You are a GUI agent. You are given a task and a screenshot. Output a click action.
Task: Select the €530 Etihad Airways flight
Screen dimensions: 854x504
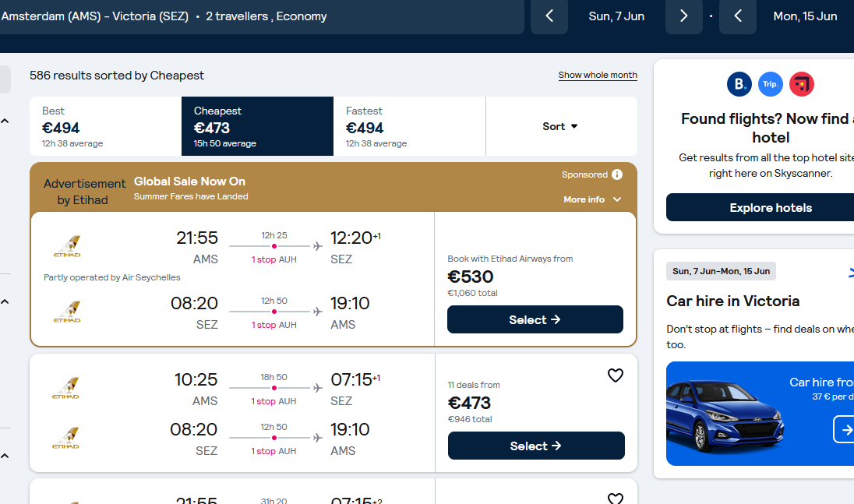click(x=535, y=319)
